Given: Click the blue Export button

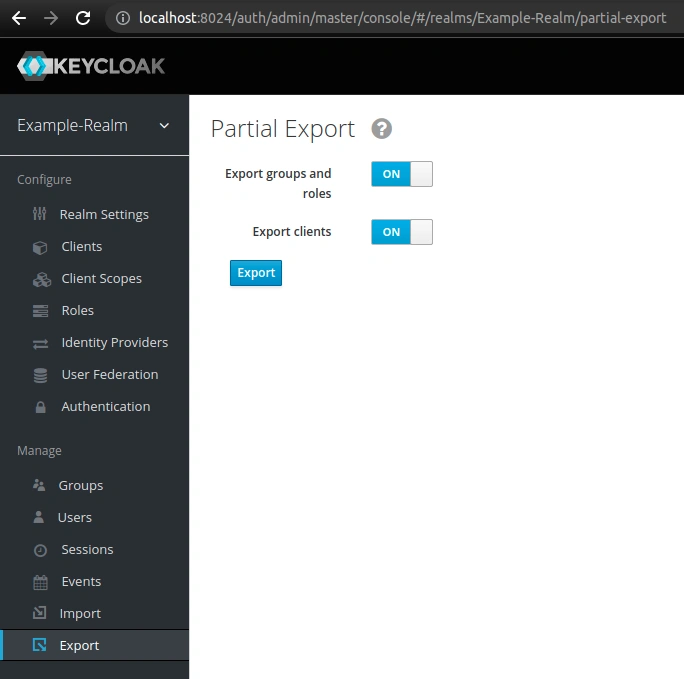Looking at the screenshot, I should pos(256,273).
